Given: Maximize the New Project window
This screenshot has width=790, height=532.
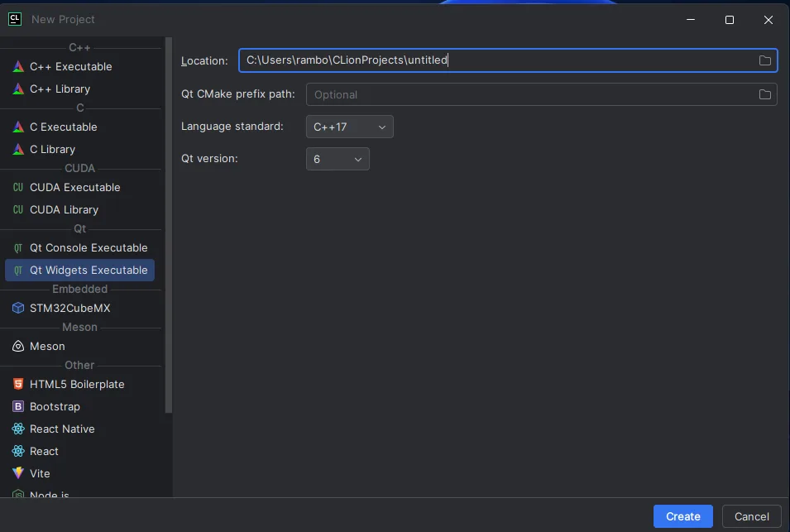Looking at the screenshot, I should tap(729, 20).
